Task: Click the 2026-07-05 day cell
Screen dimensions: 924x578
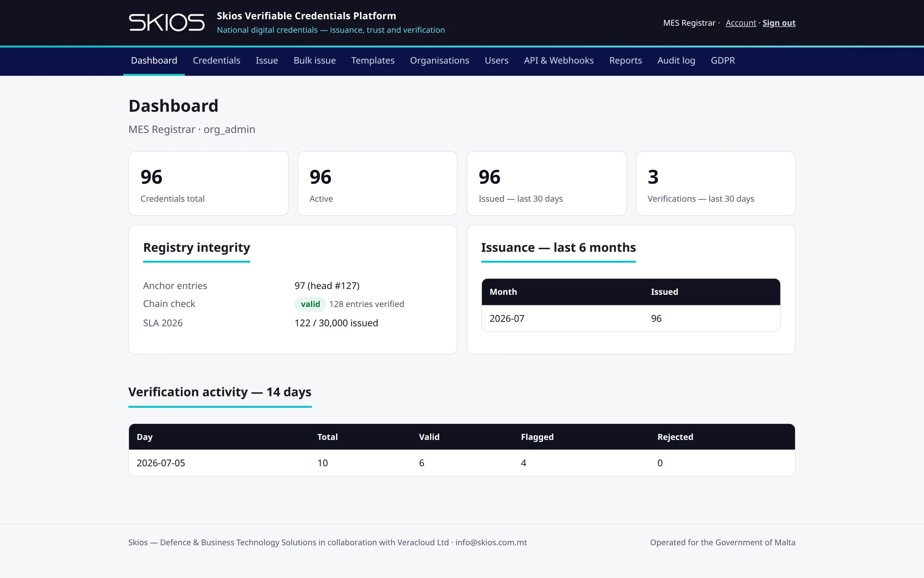Action: (161, 463)
